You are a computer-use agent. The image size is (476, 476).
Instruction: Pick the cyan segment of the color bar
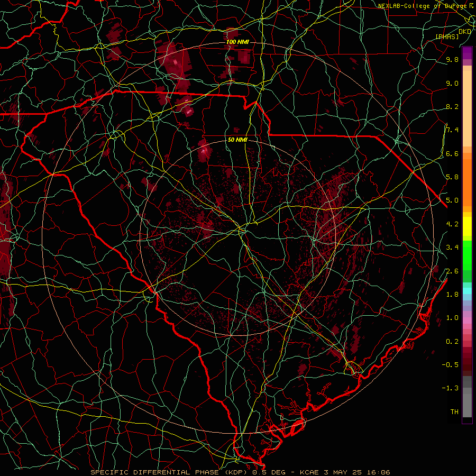coord(467,290)
